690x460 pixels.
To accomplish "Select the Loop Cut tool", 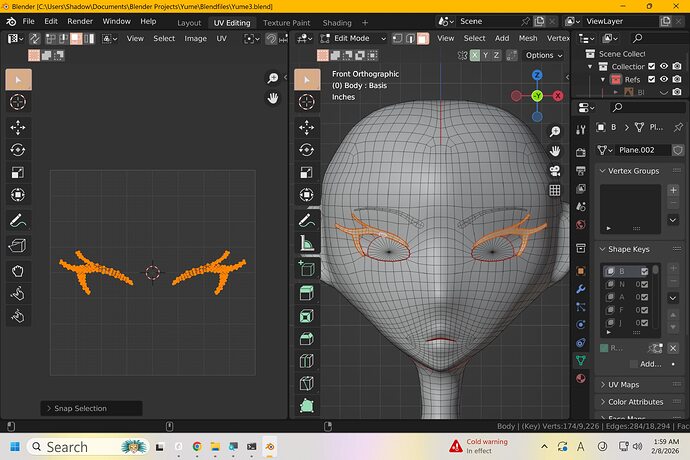I will (x=307, y=361).
